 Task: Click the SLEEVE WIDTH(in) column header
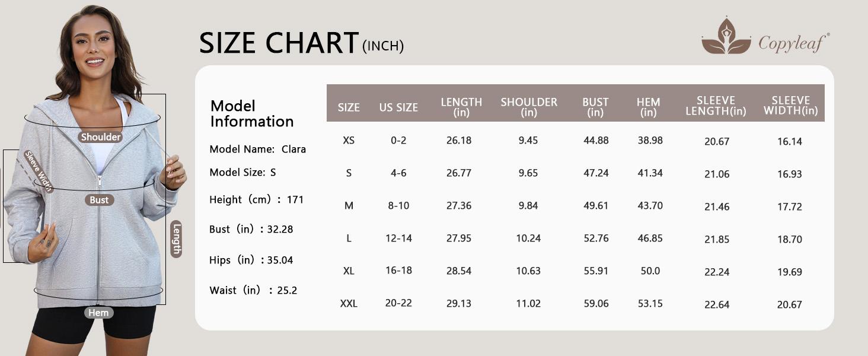tap(790, 106)
